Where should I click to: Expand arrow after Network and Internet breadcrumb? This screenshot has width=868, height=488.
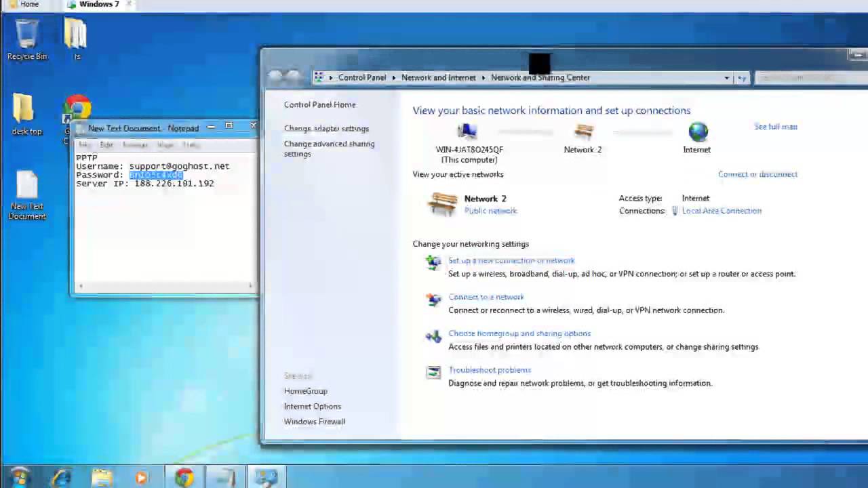pos(484,78)
